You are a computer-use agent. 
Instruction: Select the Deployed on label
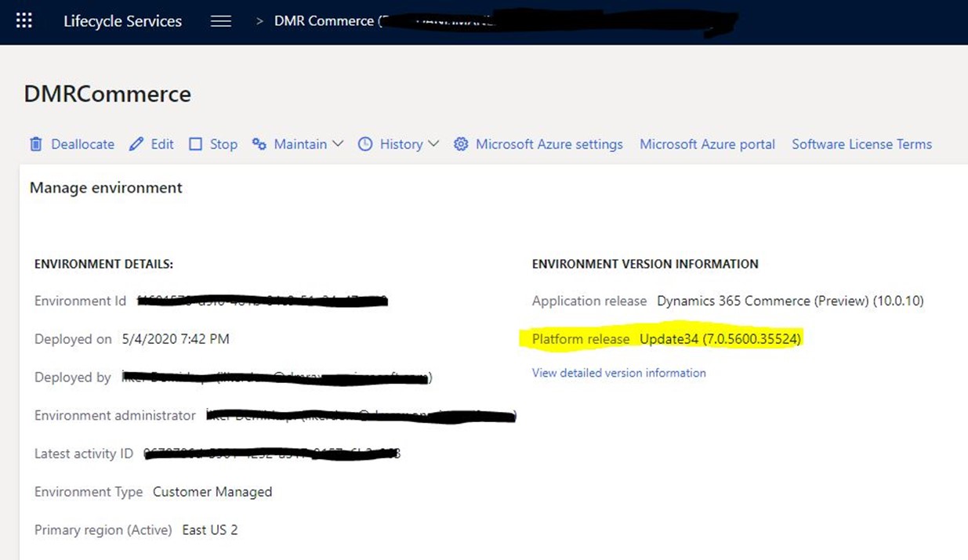coord(74,339)
